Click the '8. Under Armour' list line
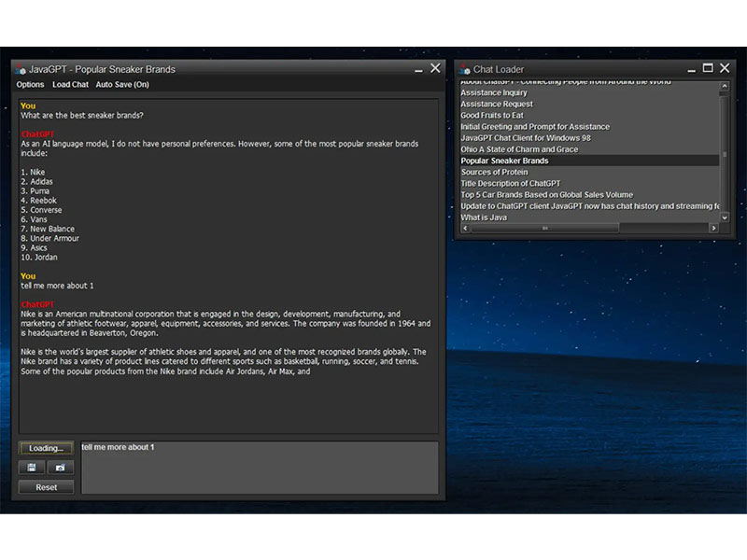The height and width of the screenshot is (560, 747). [50, 239]
